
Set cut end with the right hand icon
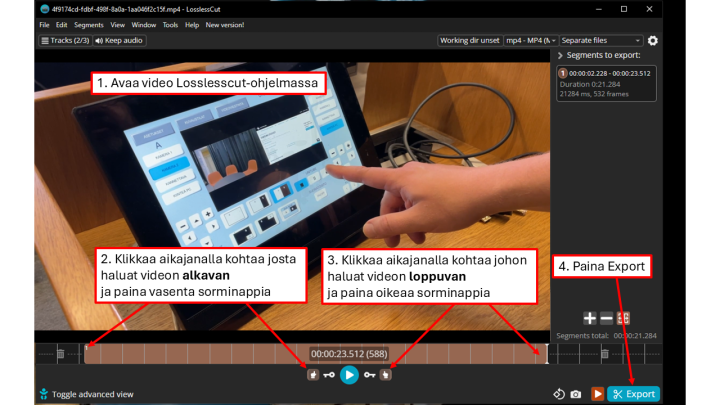tap(386, 375)
